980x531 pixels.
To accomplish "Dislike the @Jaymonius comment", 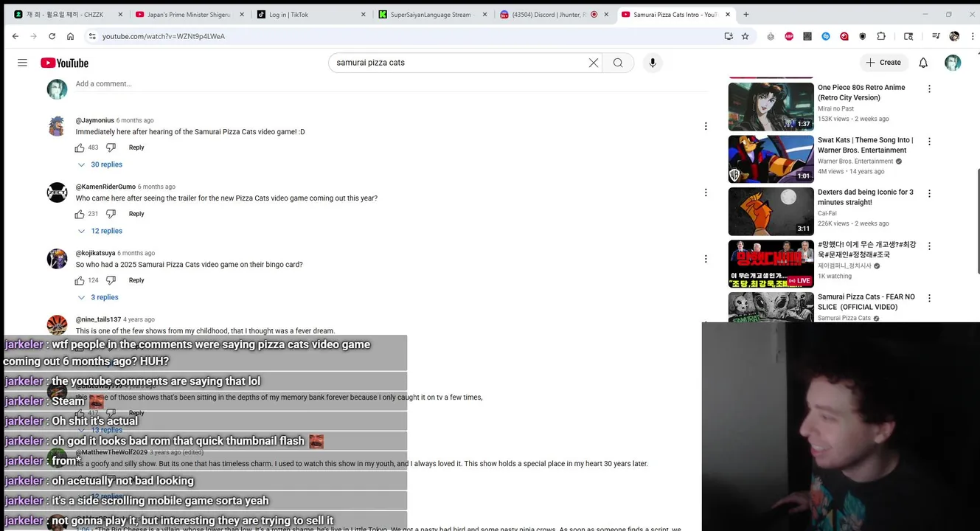I will pyautogui.click(x=111, y=147).
